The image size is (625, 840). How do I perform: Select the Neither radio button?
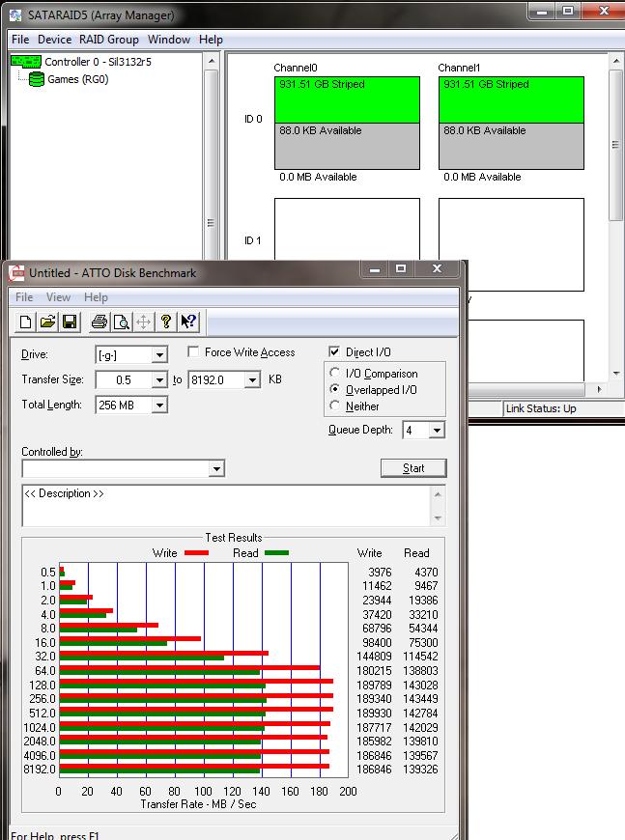tap(335, 406)
